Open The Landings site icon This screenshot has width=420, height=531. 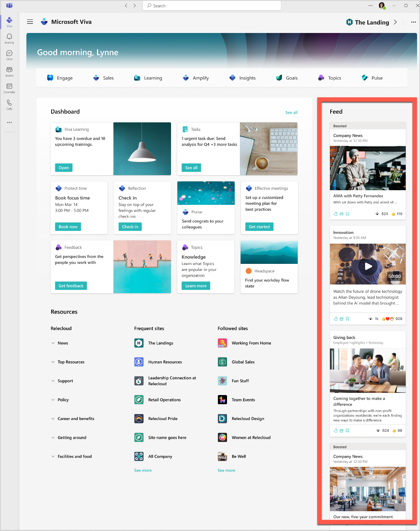[139, 343]
